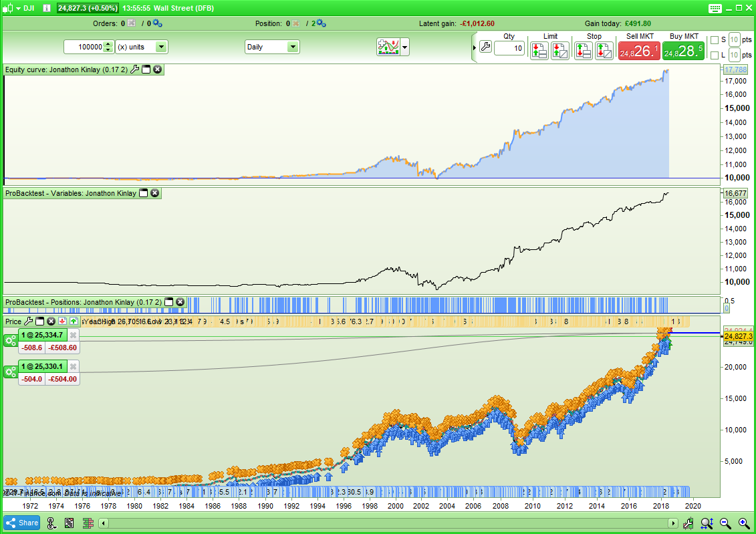Close the ProBacktest Positions panel

180,301
